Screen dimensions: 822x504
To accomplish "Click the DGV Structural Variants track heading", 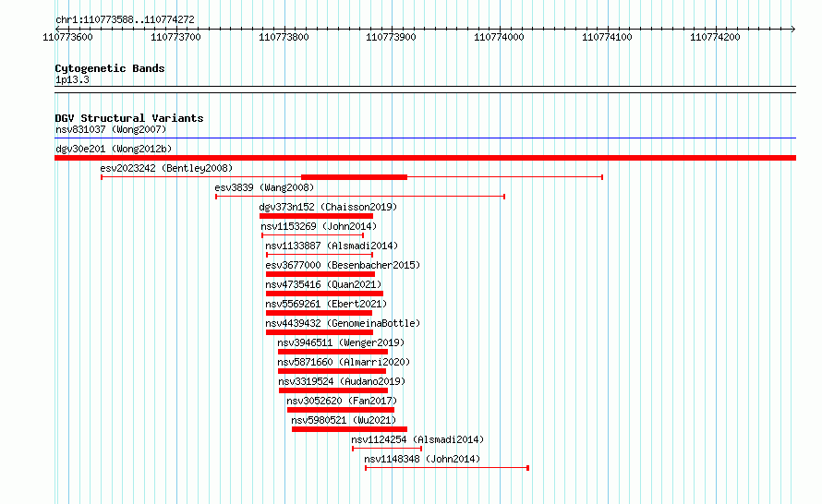I will coord(129,118).
